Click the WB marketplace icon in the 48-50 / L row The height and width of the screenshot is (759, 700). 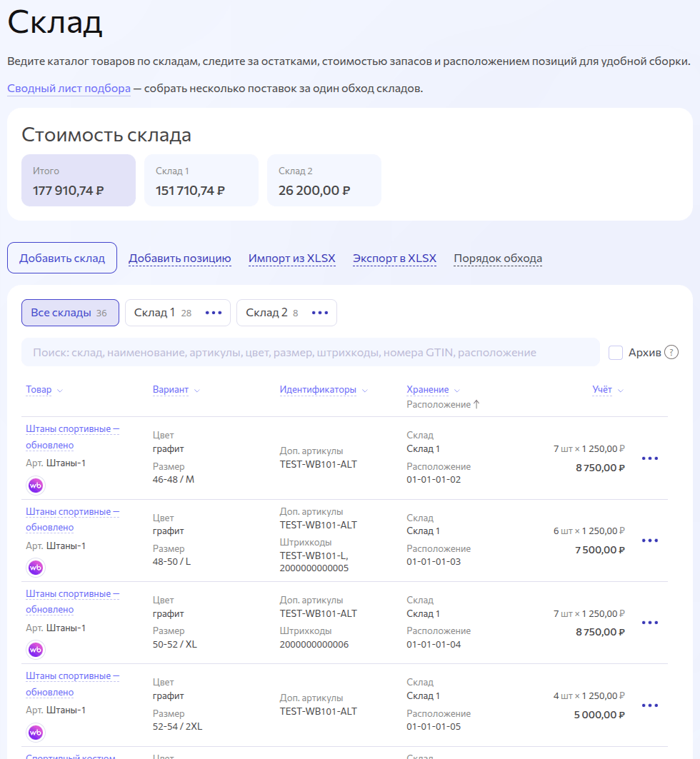(x=36, y=568)
